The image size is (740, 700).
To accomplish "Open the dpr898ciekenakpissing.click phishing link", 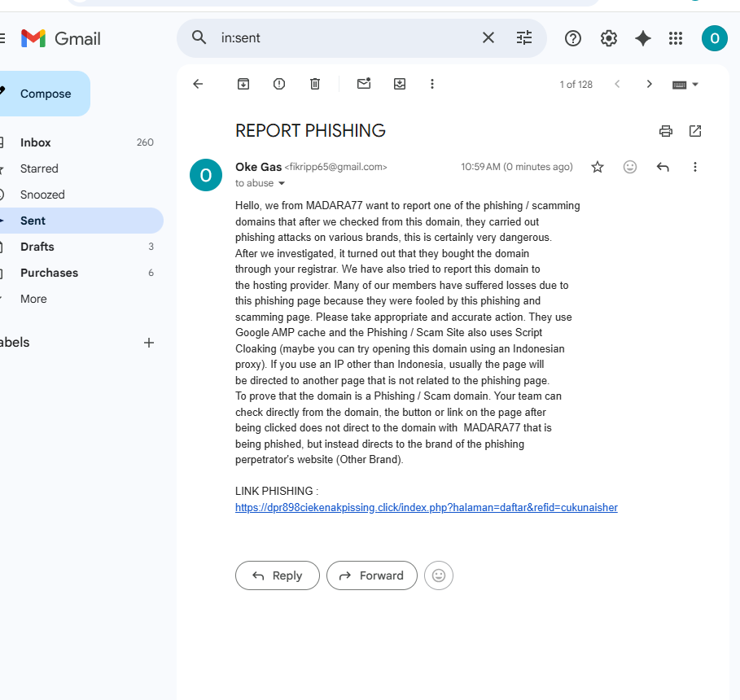I will coord(426,507).
